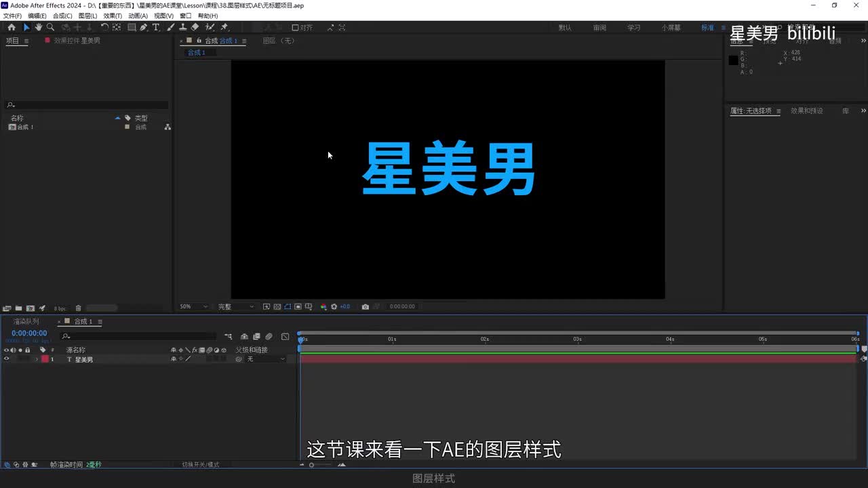Open the 项目 panel menu icon

(x=26, y=41)
